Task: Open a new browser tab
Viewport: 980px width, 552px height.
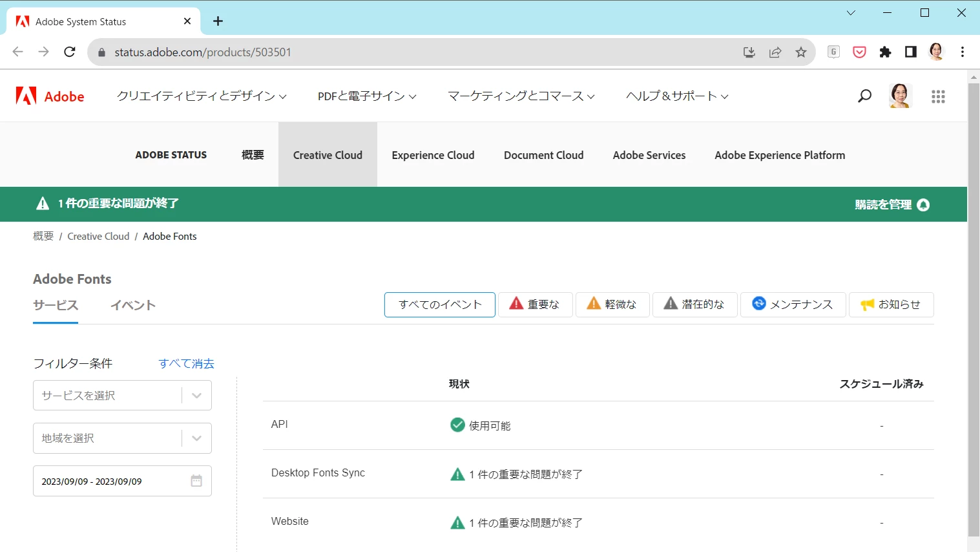Action: click(x=218, y=21)
